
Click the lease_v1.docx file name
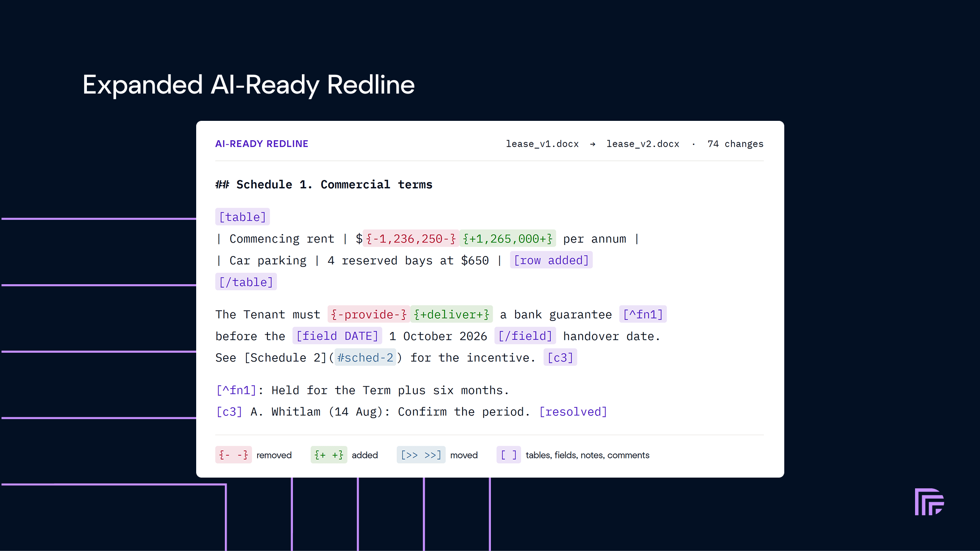542,144
